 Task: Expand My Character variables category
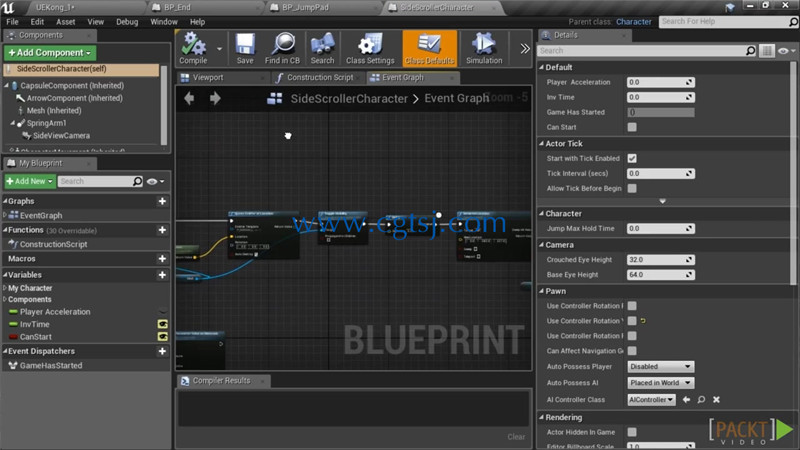click(5, 288)
